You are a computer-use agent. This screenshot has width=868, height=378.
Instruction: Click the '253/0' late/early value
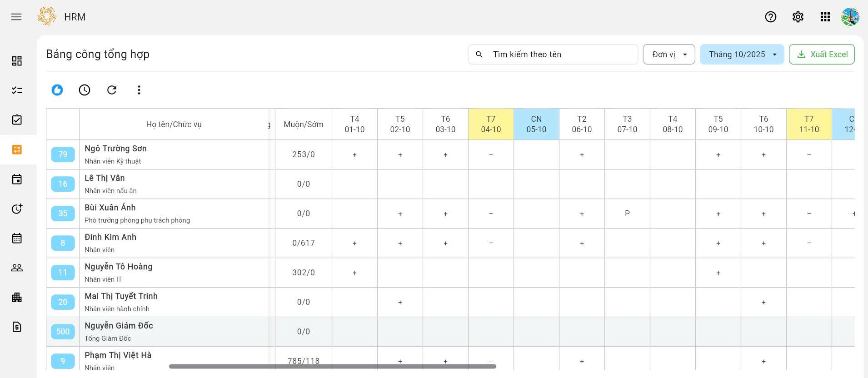[304, 154]
